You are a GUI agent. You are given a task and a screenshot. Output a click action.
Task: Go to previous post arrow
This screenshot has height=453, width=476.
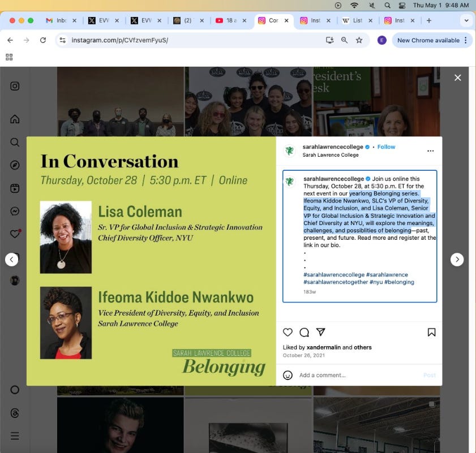click(11, 260)
